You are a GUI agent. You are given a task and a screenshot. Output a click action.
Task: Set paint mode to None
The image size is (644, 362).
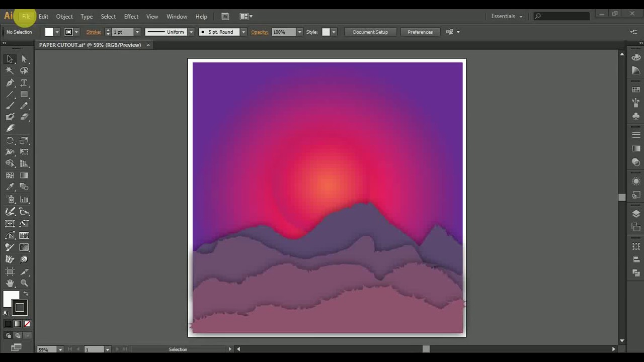click(x=27, y=324)
